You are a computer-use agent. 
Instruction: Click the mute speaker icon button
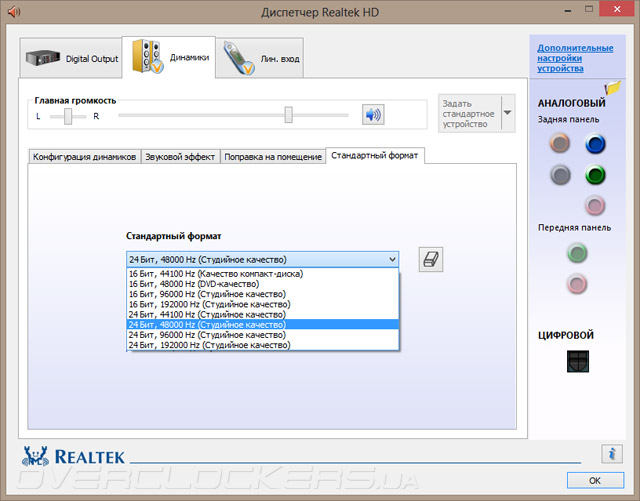[x=373, y=115]
